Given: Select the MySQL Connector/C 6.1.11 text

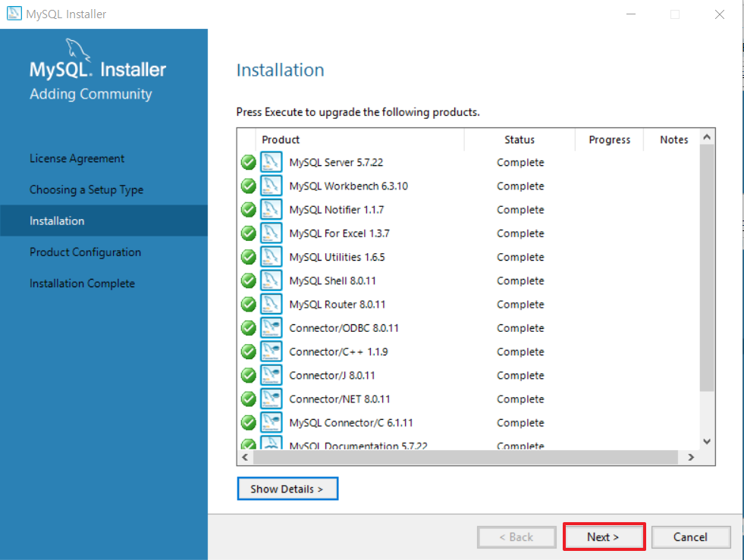Looking at the screenshot, I should coord(351,423).
